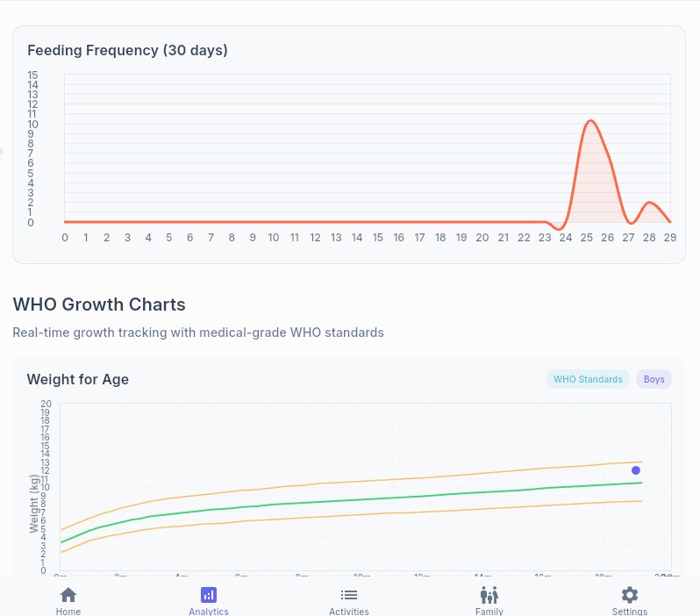Click the Feeding Frequency (30 days) title

pos(127,50)
